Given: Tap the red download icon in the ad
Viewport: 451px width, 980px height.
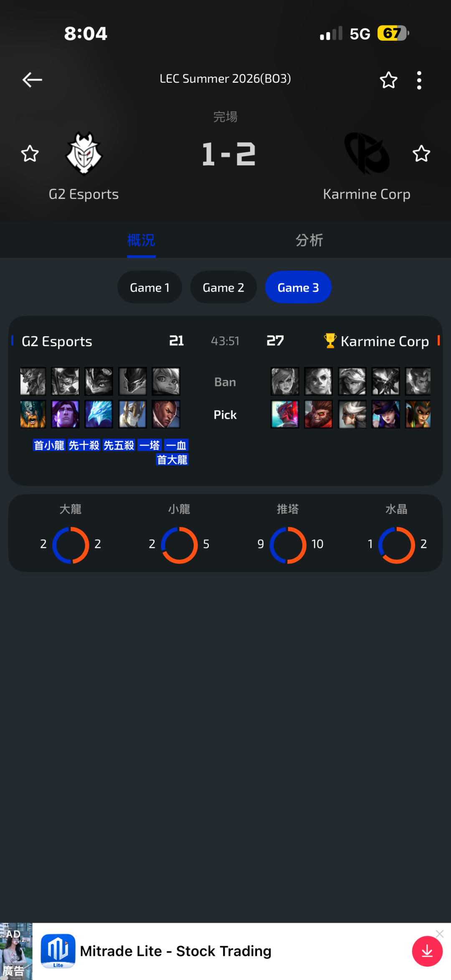Looking at the screenshot, I should pos(427,951).
